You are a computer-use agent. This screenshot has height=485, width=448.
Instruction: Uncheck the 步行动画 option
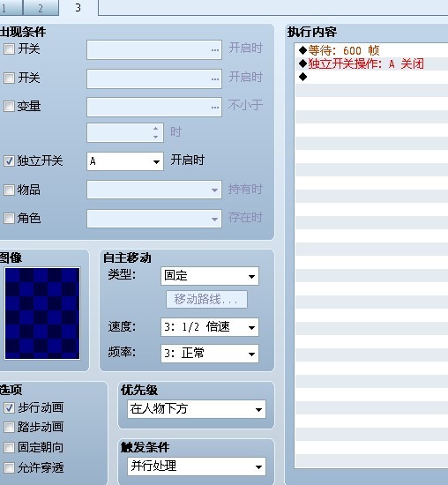click(x=9, y=407)
